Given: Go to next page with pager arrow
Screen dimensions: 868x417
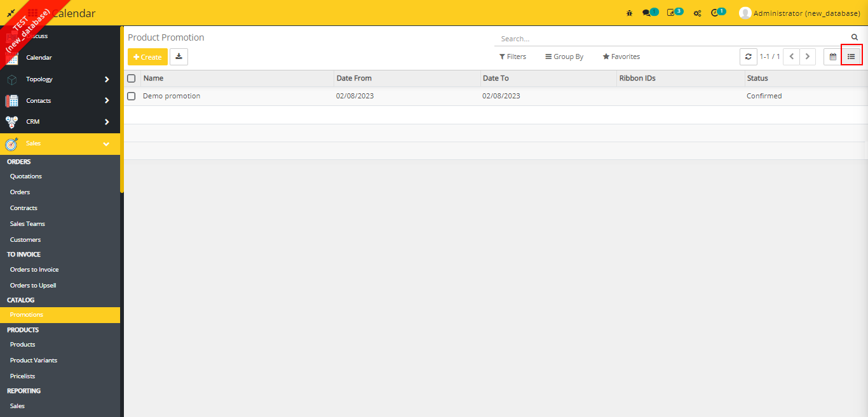Looking at the screenshot, I should pyautogui.click(x=808, y=56).
